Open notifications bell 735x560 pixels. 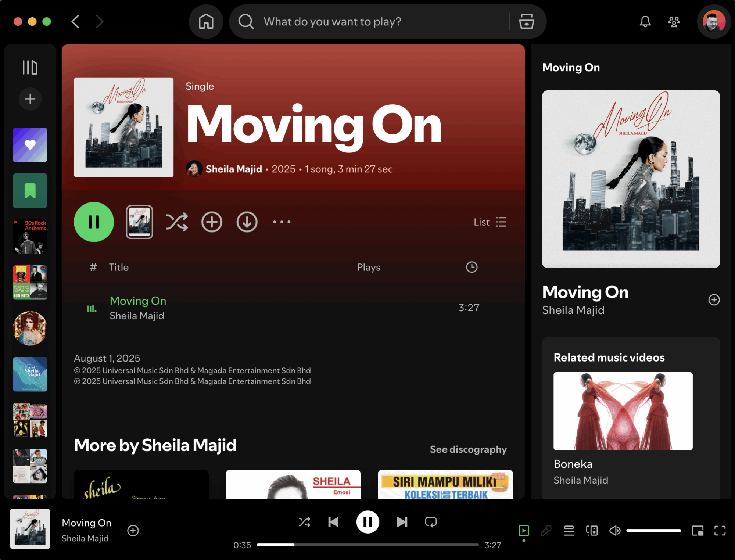pyautogui.click(x=645, y=22)
